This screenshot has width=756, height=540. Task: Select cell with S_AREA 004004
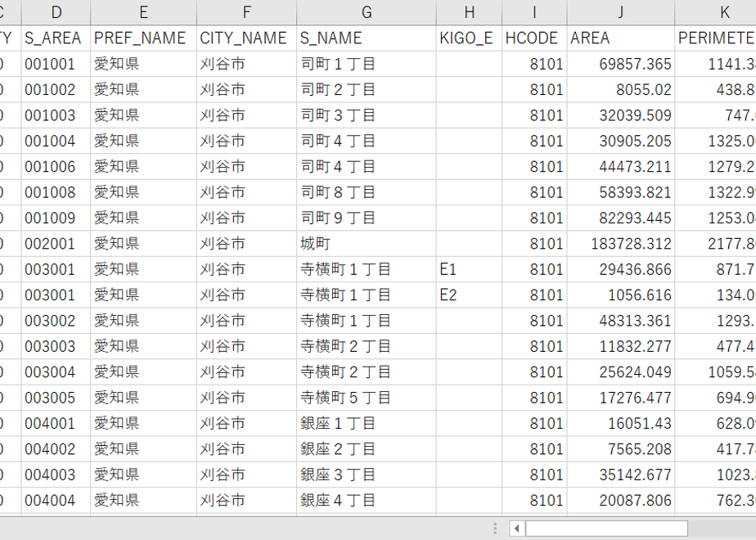(x=56, y=501)
